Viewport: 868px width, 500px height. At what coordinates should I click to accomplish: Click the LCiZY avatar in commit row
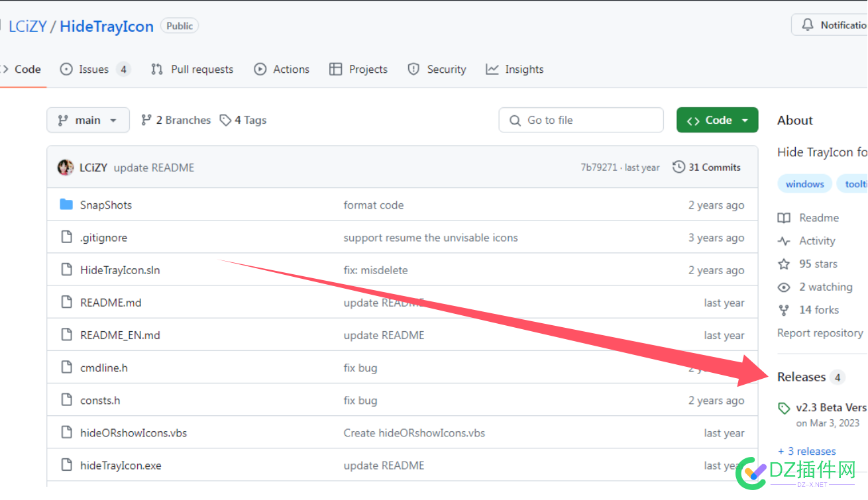click(66, 168)
